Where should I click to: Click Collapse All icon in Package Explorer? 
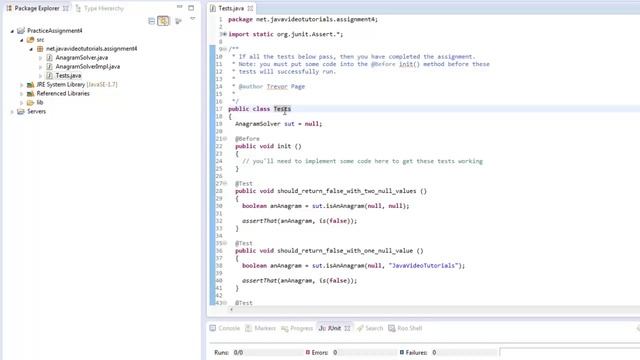tap(151, 21)
